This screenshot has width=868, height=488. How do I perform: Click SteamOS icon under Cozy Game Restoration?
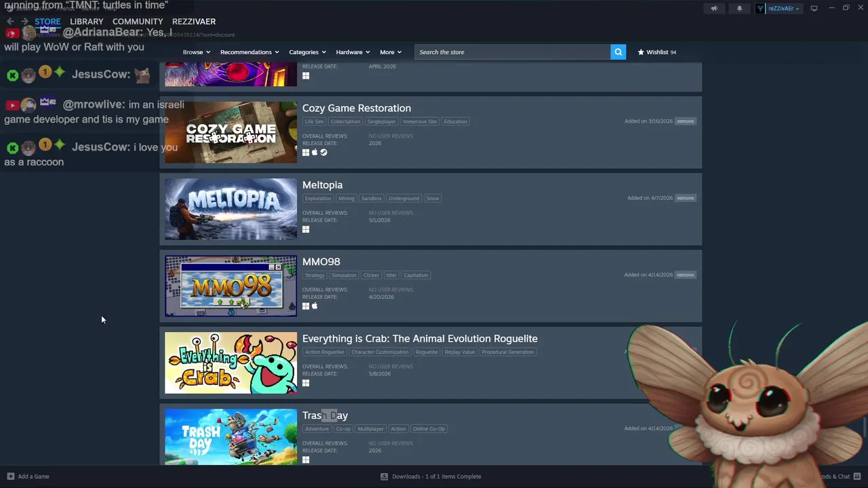tap(323, 152)
